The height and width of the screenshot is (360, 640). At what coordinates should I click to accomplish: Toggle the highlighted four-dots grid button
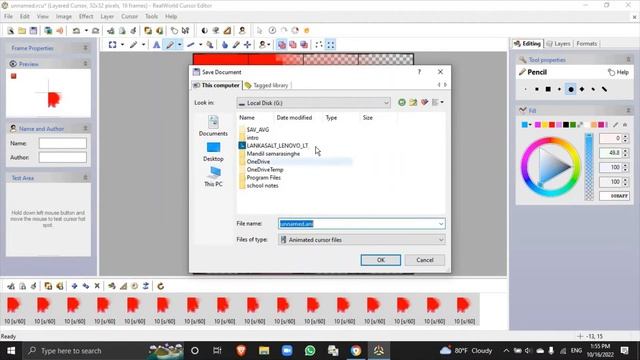(x=331, y=45)
